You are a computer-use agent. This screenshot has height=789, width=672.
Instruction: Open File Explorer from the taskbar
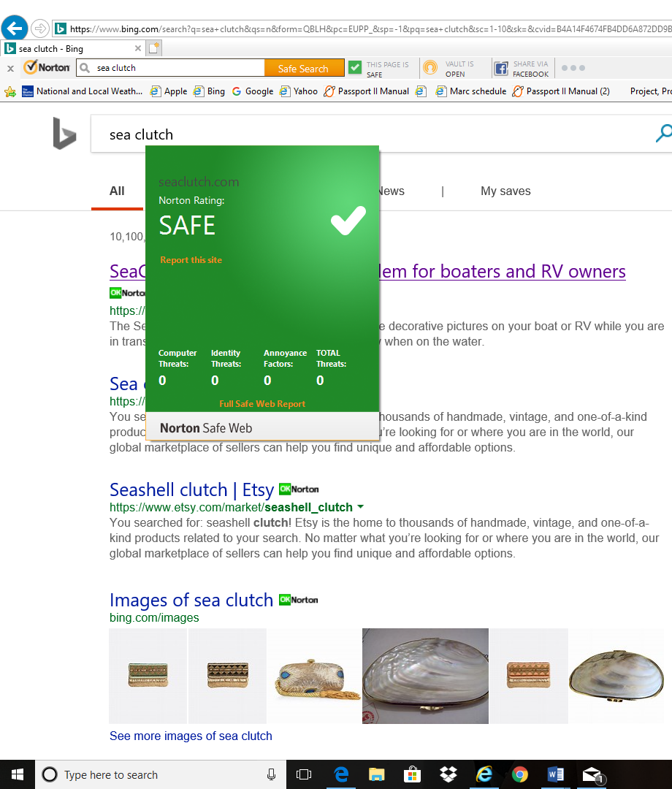(x=376, y=774)
